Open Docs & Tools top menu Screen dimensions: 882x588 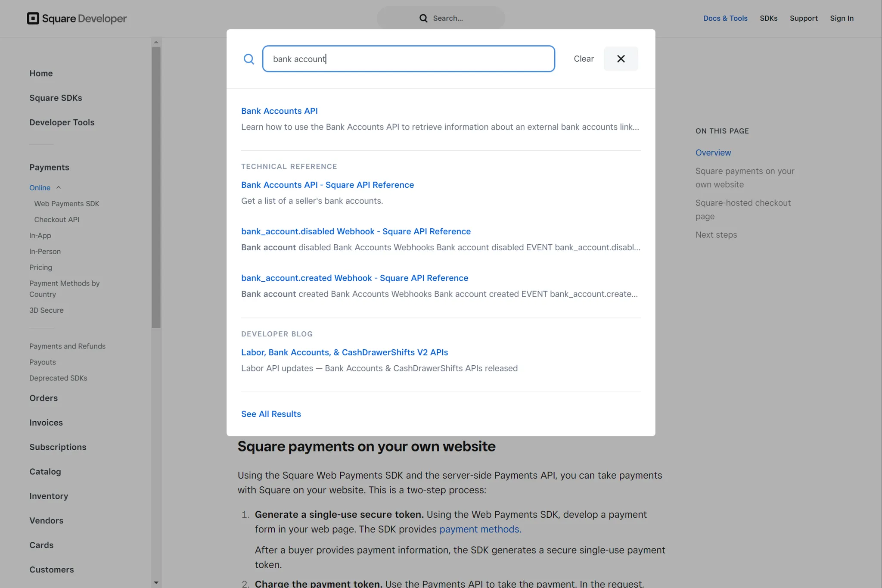coord(725,18)
